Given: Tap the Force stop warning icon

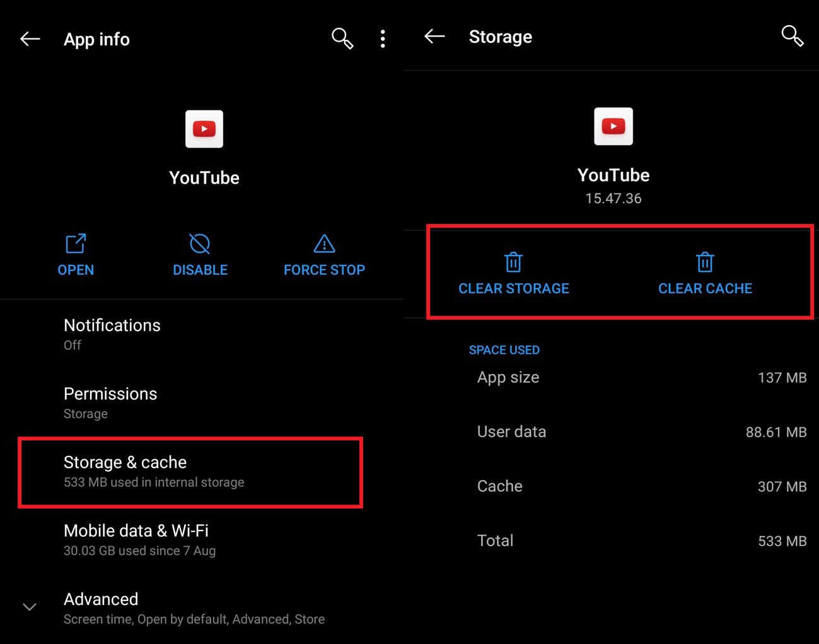Looking at the screenshot, I should pyautogui.click(x=324, y=243).
